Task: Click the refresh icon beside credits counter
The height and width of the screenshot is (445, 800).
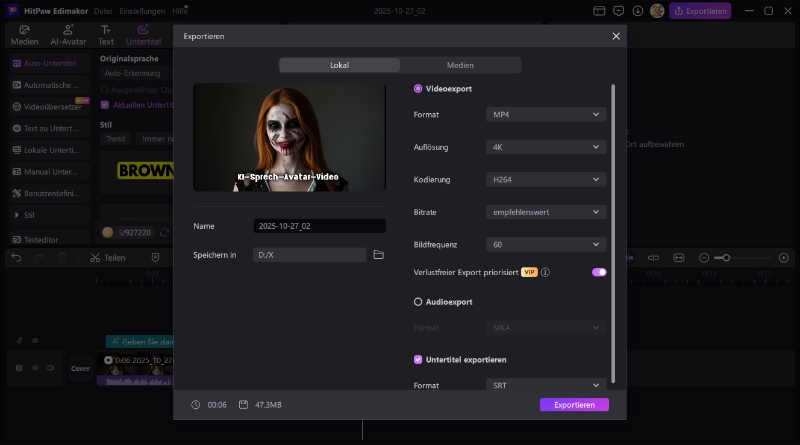Action: coord(164,233)
